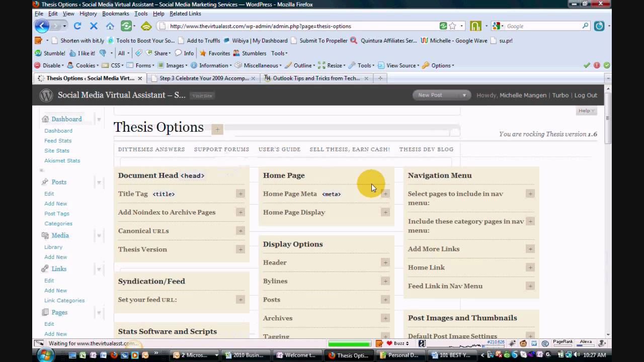Open a new browser tab with plus button
The width and height of the screenshot is (644, 362).
coord(380,78)
